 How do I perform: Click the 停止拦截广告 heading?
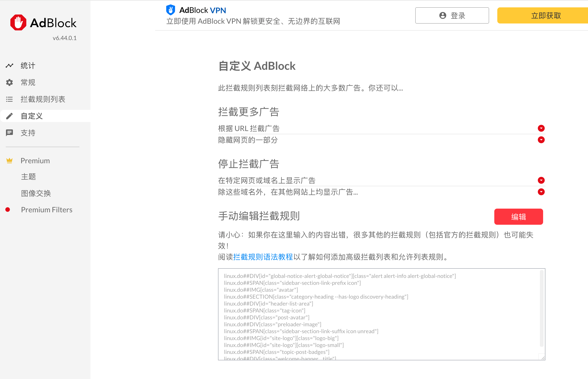point(248,164)
